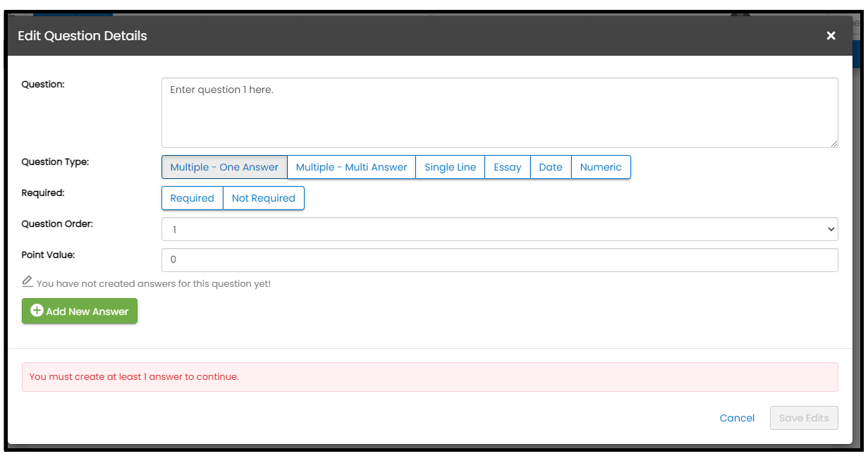Click the plus icon on Add New Answer
Image resolution: width=868 pixels, height=456 pixels.
coord(37,311)
